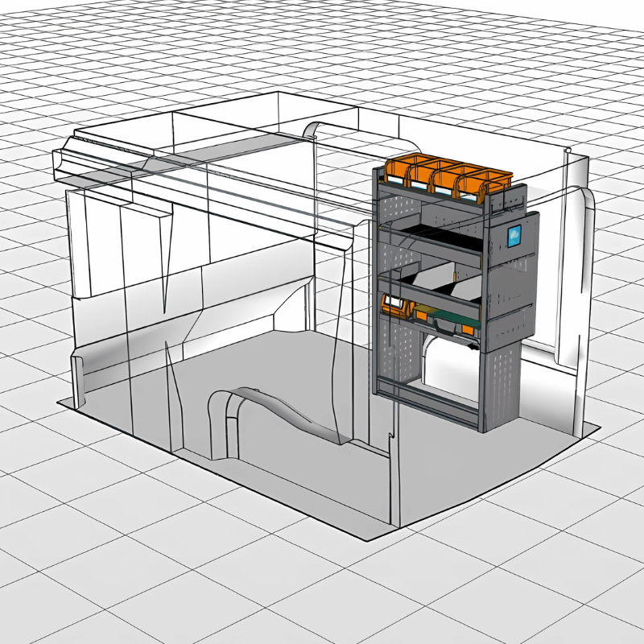Viewport: 644px width, 644px height.
Task: Select the rightmost orange bin on top shelf
Action: (494, 179)
